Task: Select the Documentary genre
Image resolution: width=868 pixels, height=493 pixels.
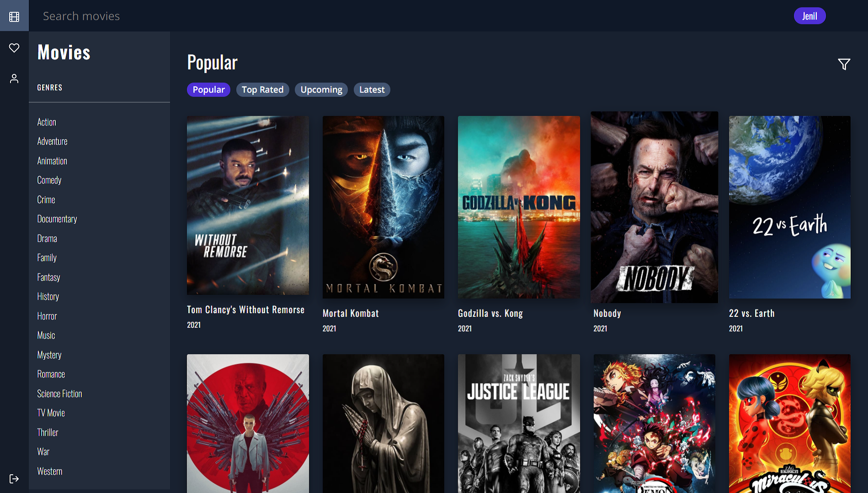Action: (57, 219)
